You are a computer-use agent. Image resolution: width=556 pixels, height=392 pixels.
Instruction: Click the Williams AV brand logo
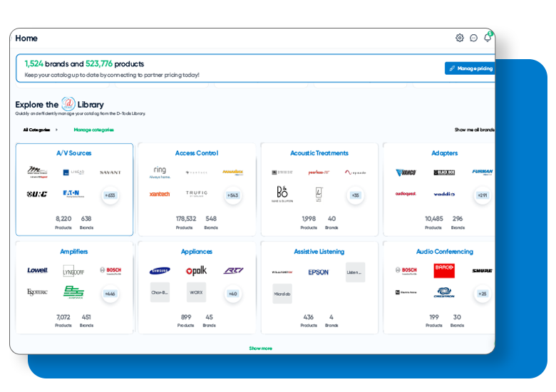282,272
